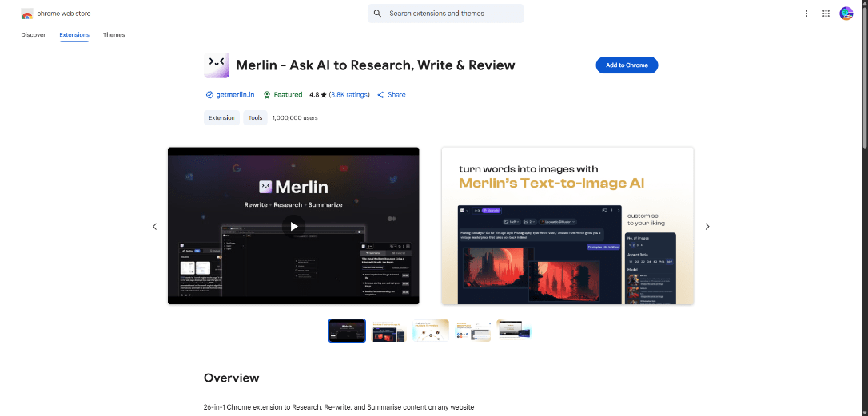This screenshot has height=416, width=868.
Task: Advance carousel with right arrow
Action: [x=707, y=227]
